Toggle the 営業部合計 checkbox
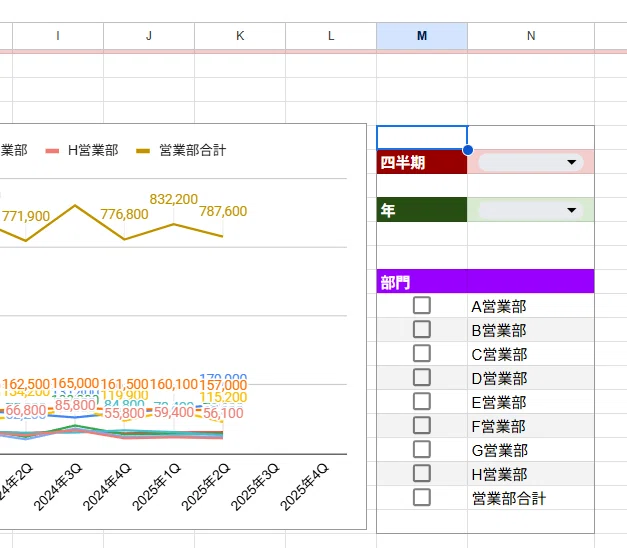This screenshot has height=548, width=627. coord(422,498)
